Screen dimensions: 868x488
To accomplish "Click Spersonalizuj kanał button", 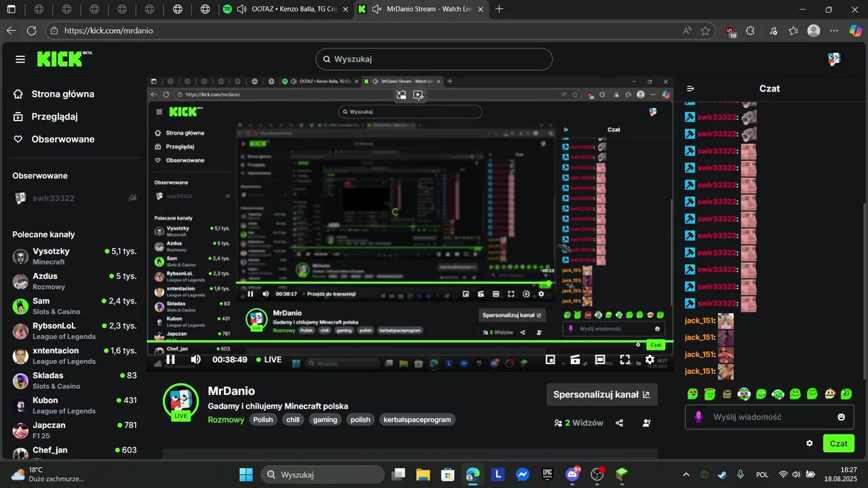I will coord(601,394).
